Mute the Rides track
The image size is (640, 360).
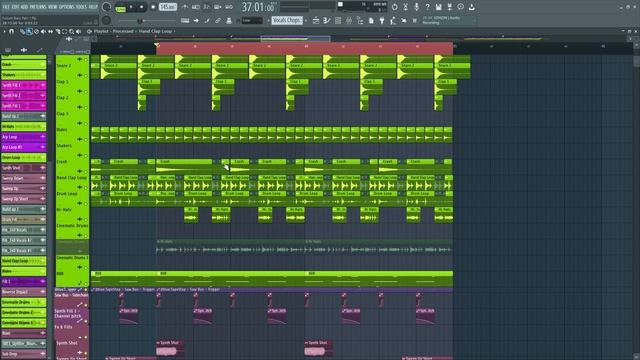(86, 140)
